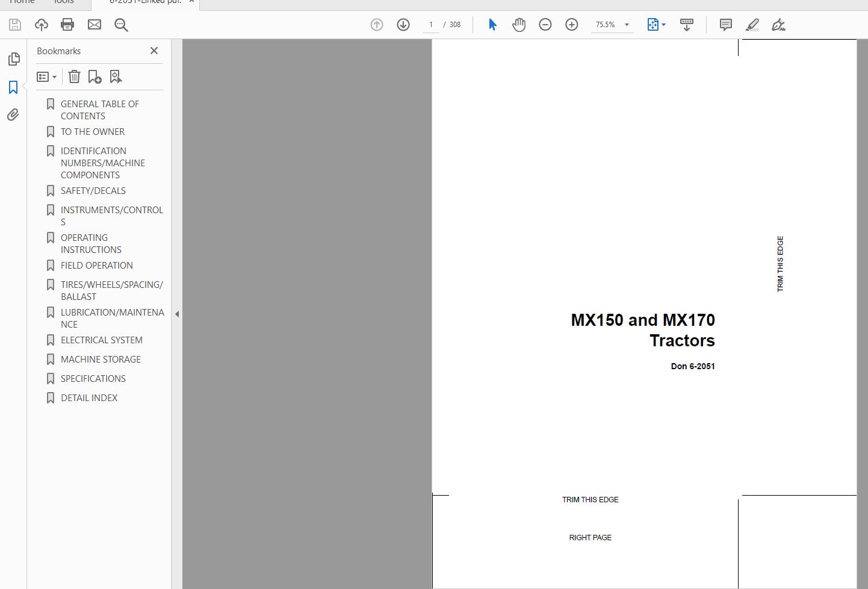Send file by email icon
The width and height of the screenshot is (868, 589).
click(x=95, y=25)
